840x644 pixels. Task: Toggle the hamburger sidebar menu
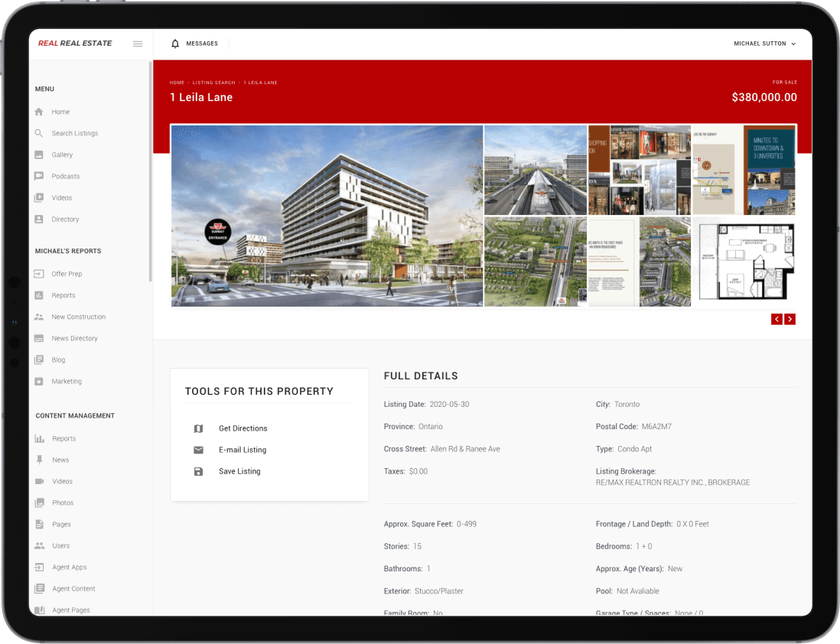point(138,44)
